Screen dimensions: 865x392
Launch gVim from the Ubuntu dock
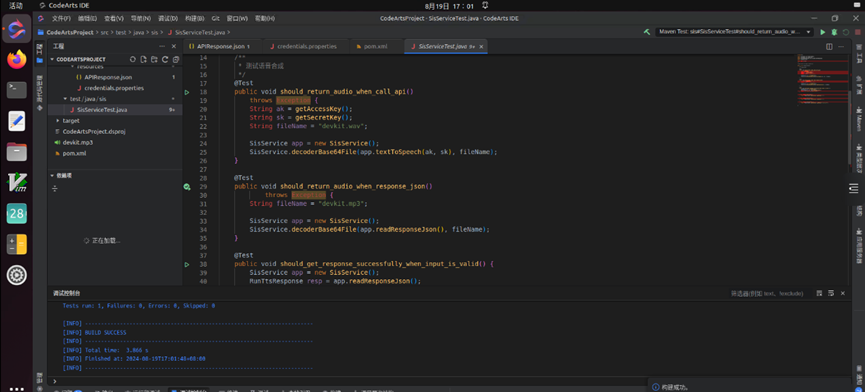(17, 182)
